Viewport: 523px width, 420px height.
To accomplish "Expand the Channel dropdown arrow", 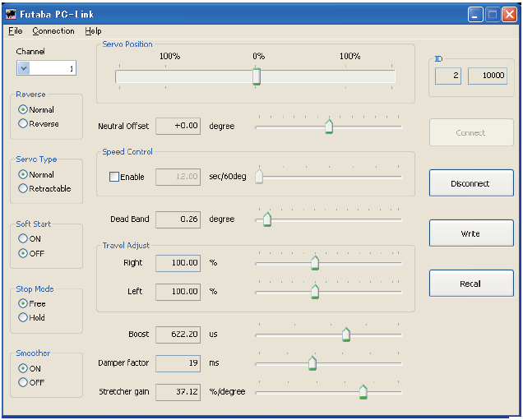I will point(23,68).
